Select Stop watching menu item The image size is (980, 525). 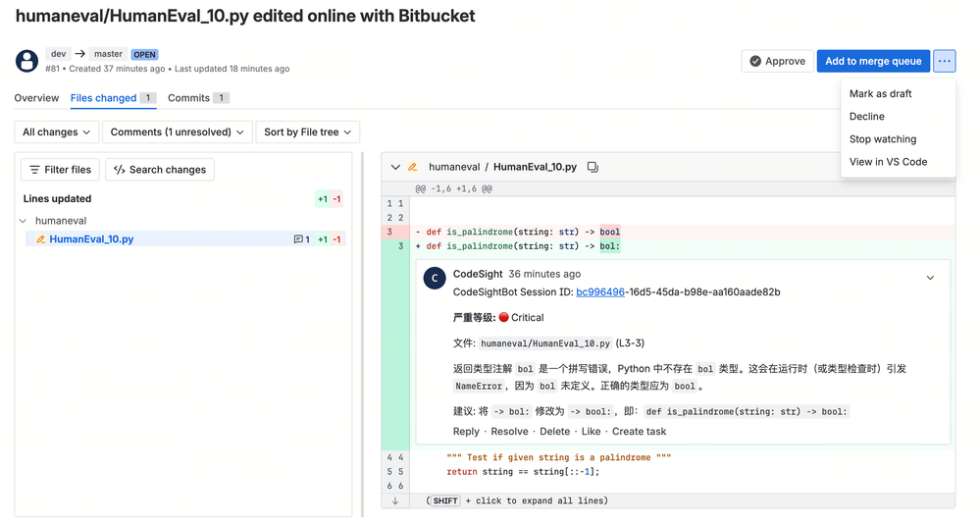coord(883,138)
